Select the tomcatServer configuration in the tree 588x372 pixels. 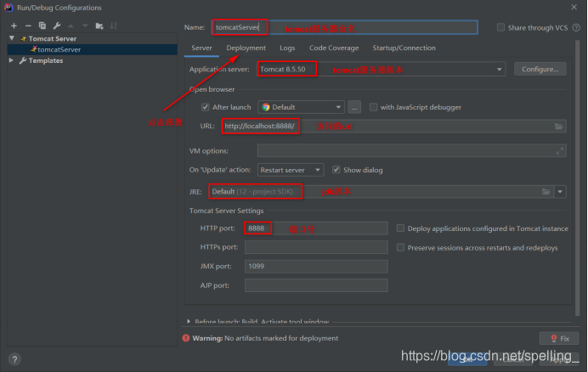pyautogui.click(x=93, y=49)
